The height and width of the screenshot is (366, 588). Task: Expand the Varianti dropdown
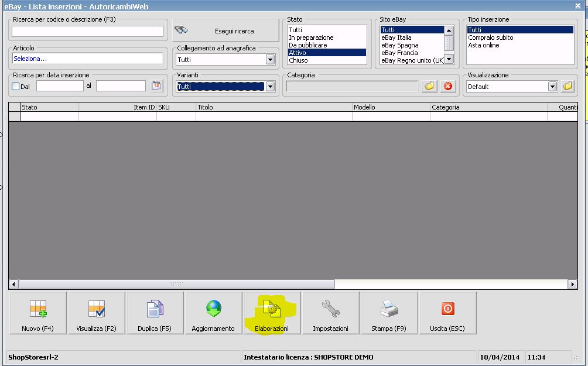click(x=270, y=86)
